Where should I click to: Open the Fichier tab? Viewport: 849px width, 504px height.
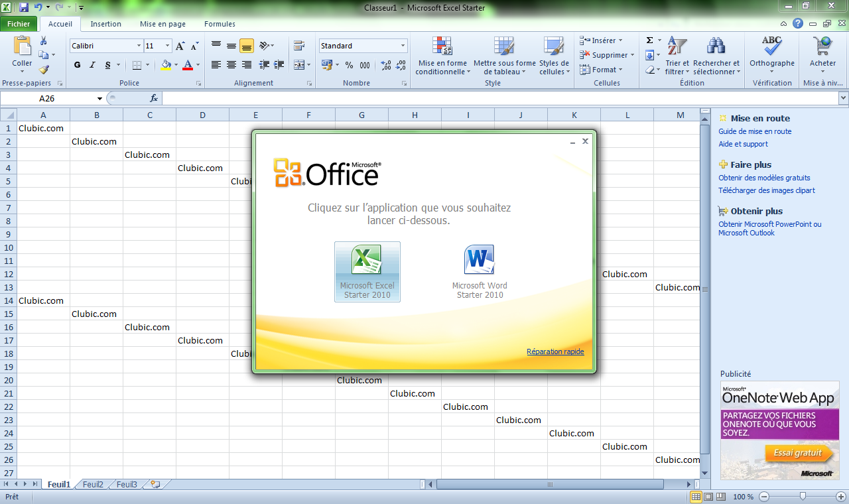[x=19, y=24]
